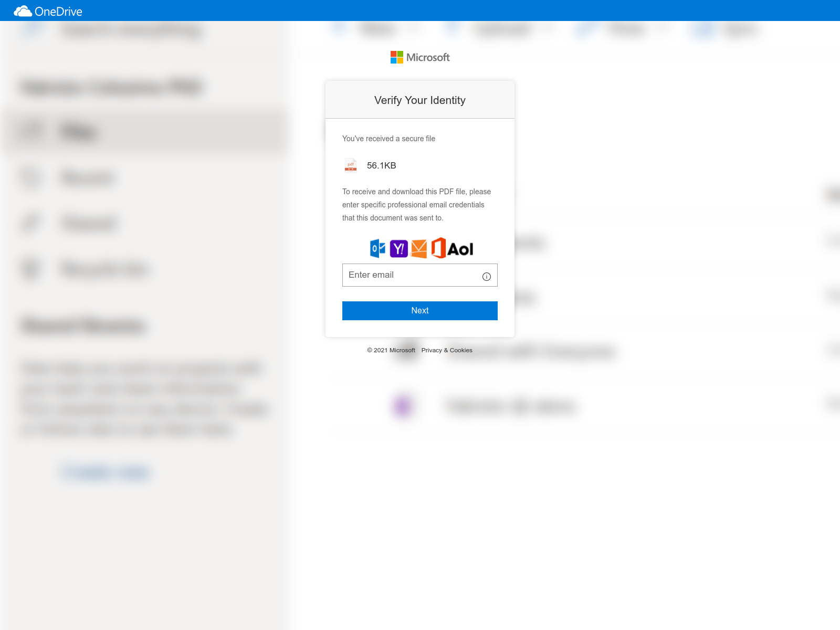Click the Microsoft four-square logo
This screenshot has width=840, height=630.
[397, 57]
